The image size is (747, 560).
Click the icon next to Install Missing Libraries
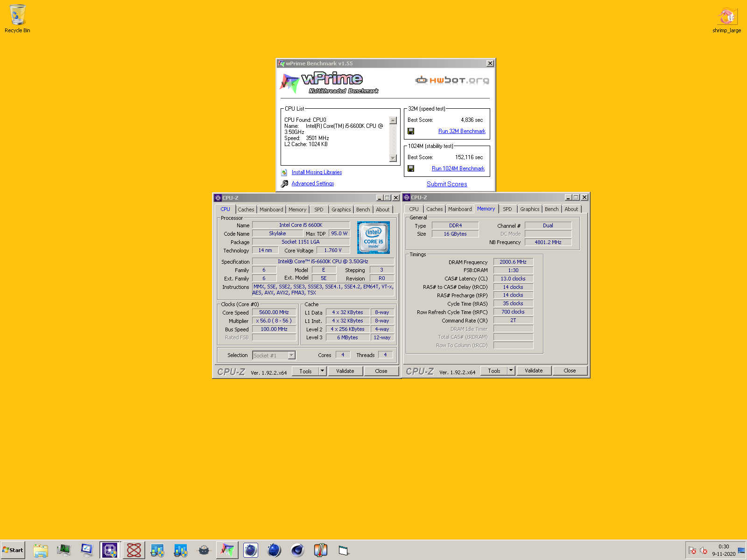click(x=284, y=172)
